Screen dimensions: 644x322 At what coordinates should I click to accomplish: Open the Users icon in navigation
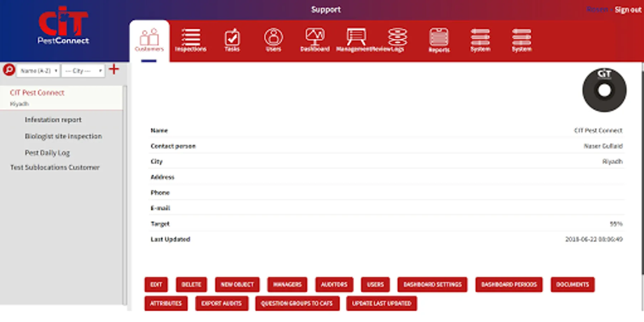pyautogui.click(x=273, y=36)
